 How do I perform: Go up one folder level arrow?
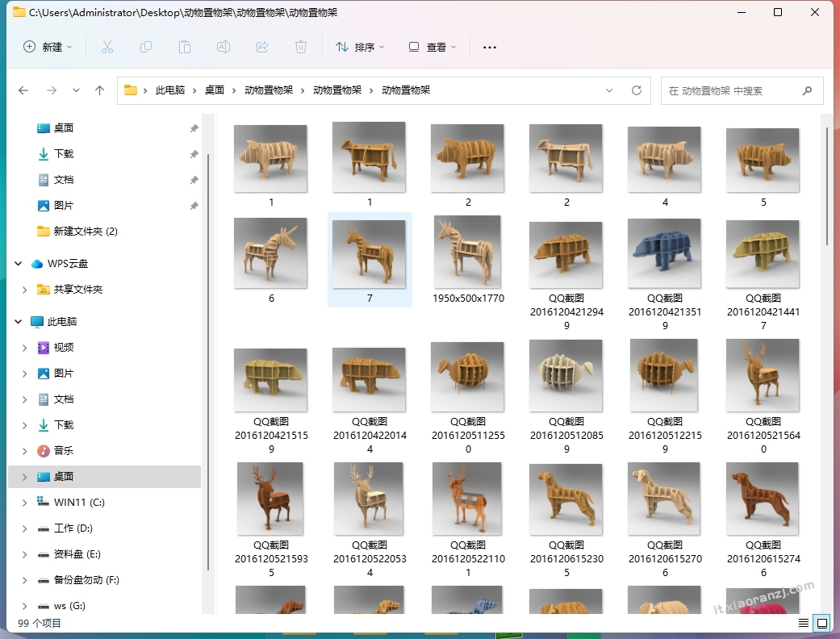(x=99, y=90)
